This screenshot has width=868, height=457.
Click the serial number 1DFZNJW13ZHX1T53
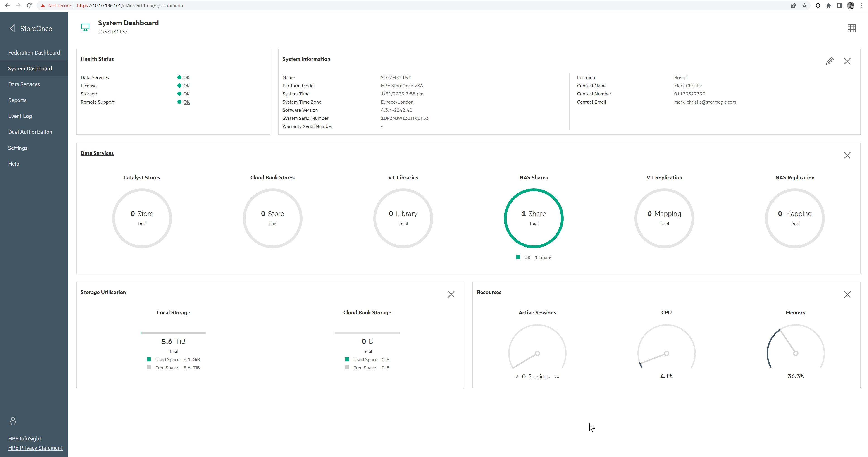tap(404, 118)
